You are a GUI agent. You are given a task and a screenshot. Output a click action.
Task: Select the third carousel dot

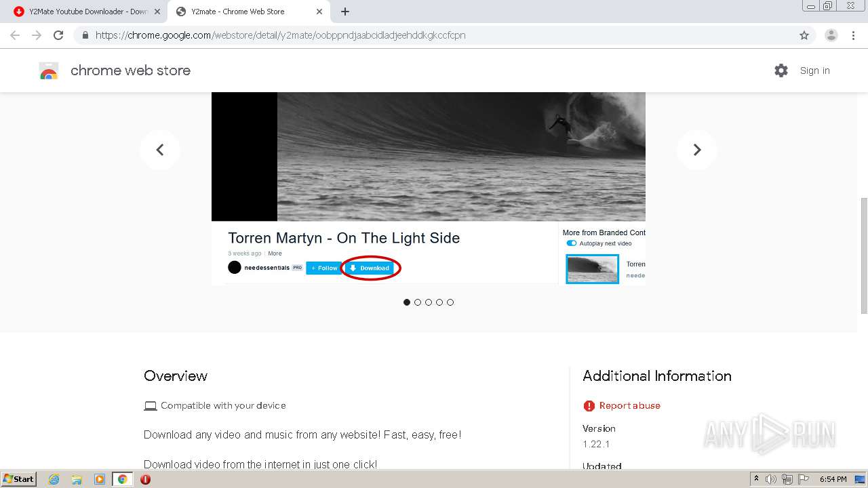pos(429,302)
